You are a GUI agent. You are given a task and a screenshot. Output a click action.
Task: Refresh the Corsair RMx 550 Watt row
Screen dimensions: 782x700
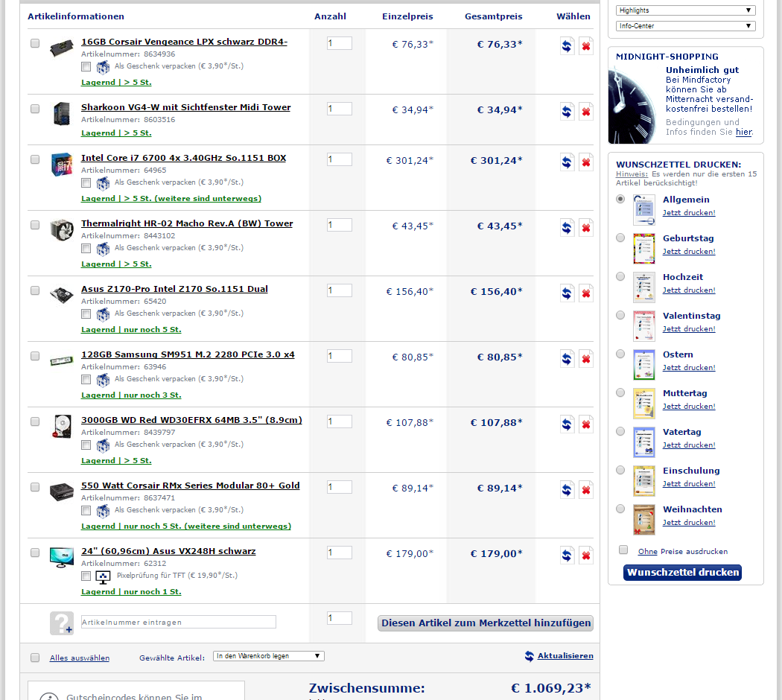pyautogui.click(x=567, y=489)
